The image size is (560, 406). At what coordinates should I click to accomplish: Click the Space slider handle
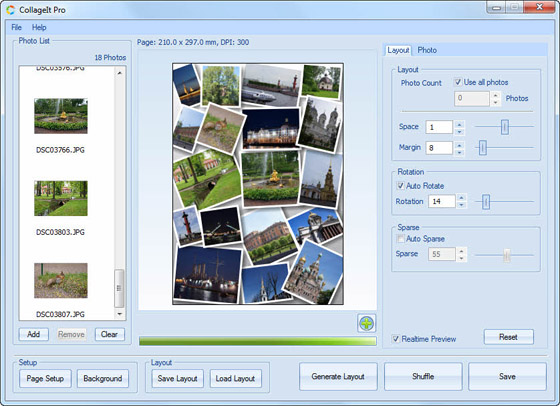click(x=505, y=127)
